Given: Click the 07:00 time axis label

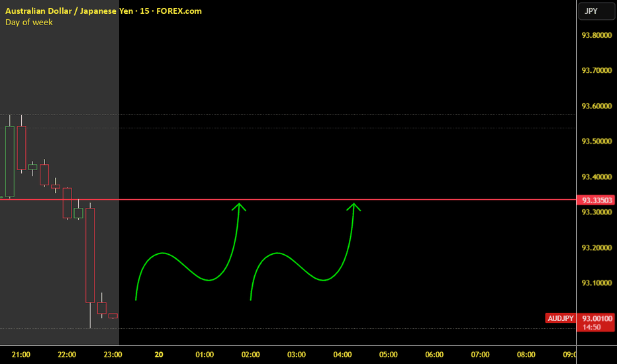Looking at the screenshot, I should coord(480,355).
